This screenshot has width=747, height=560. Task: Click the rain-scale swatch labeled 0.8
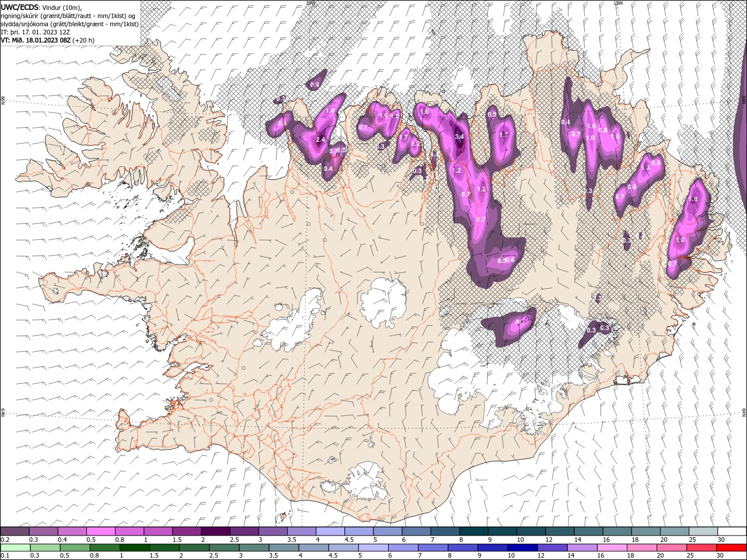[105, 548]
